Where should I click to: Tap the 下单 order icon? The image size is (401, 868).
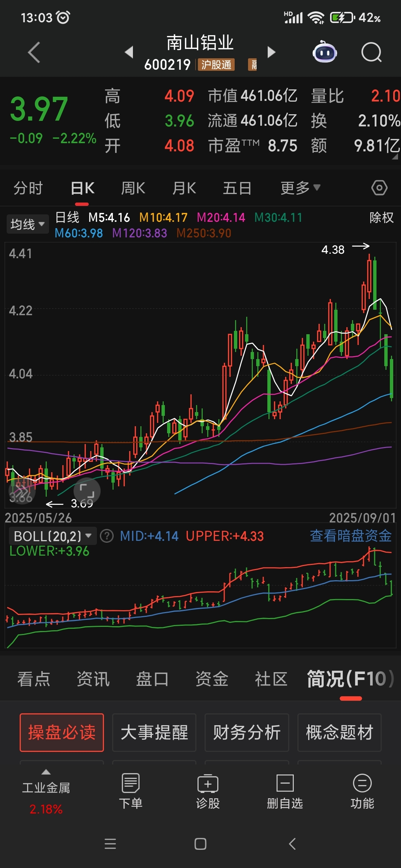(131, 791)
